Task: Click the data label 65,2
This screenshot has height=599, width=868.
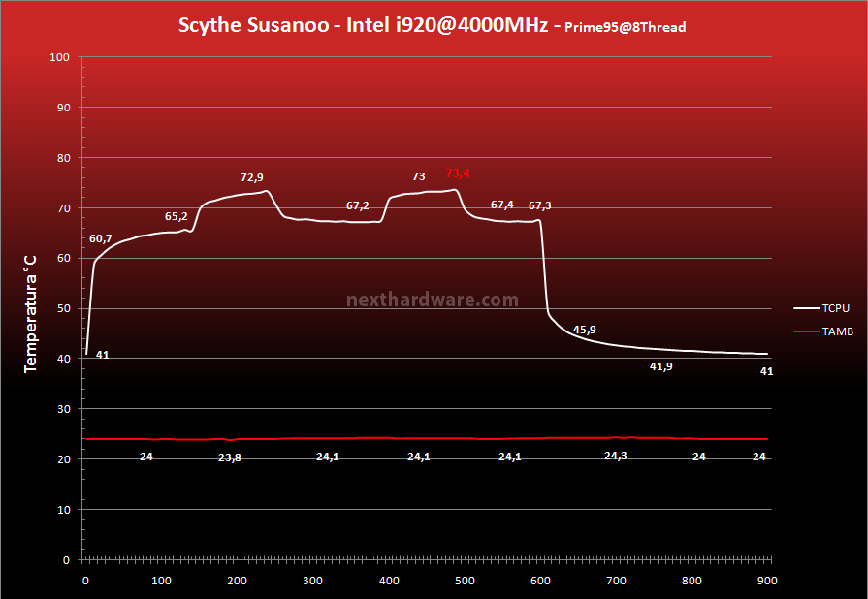Action: 177,216
